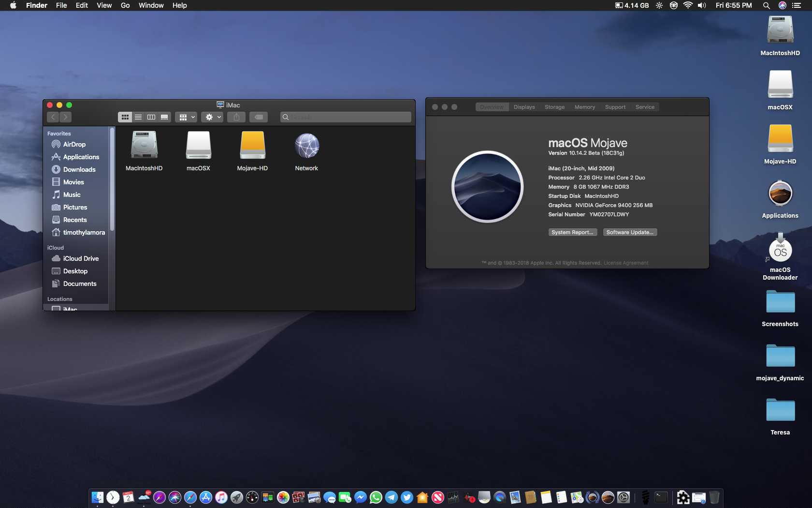Switch Finder to list view

(x=138, y=117)
